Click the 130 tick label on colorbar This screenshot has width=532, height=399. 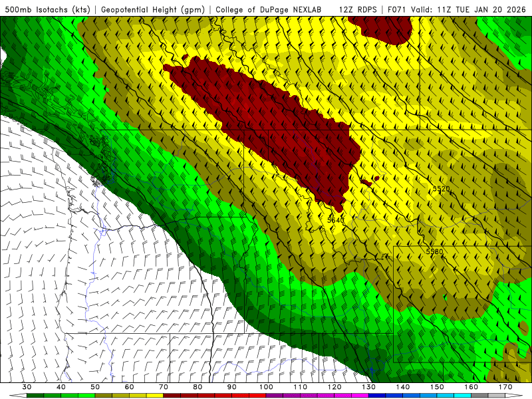click(x=369, y=387)
